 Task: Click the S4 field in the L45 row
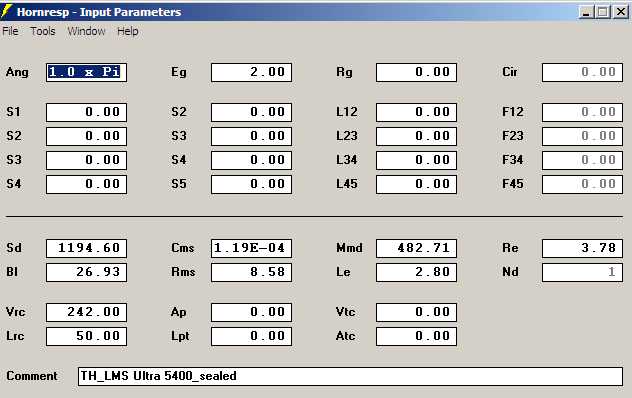pyautogui.click(x=86, y=184)
